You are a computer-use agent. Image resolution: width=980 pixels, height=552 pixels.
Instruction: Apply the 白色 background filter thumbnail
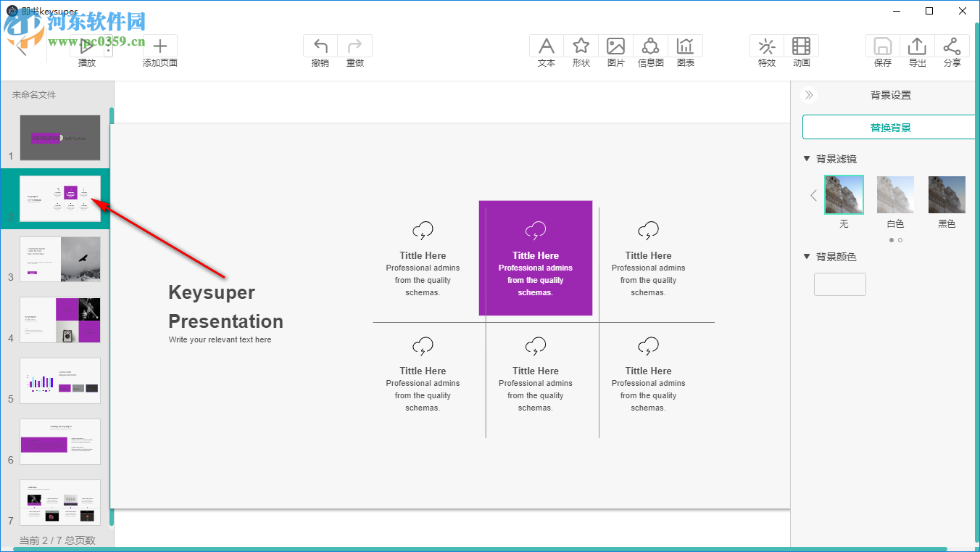896,194
